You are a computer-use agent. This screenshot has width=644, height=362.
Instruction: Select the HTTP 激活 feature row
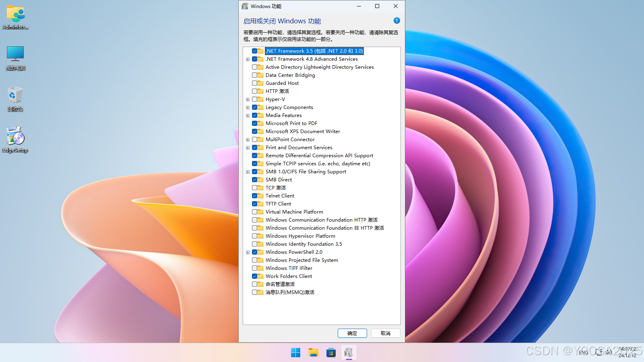tap(277, 91)
